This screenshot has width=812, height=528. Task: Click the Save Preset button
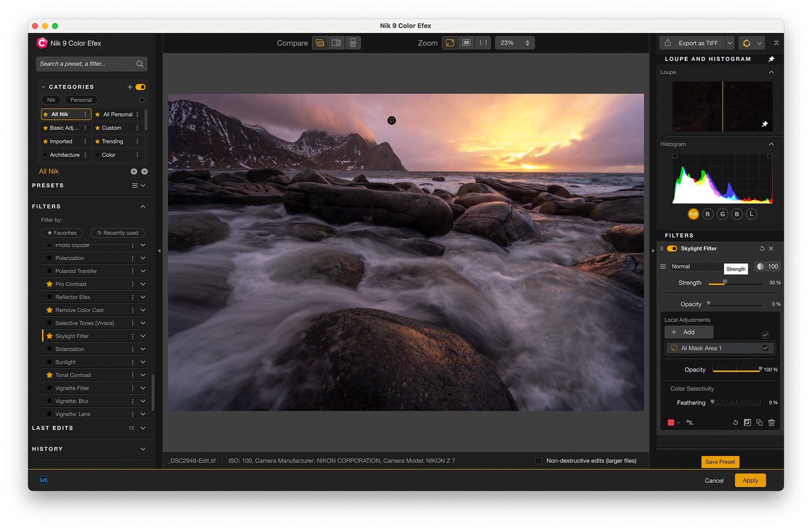720,461
